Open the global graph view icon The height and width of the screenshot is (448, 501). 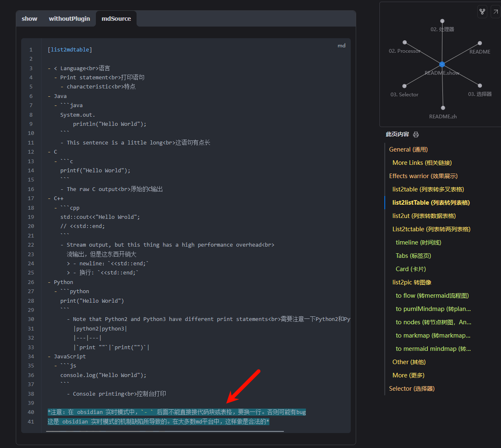pos(482,12)
